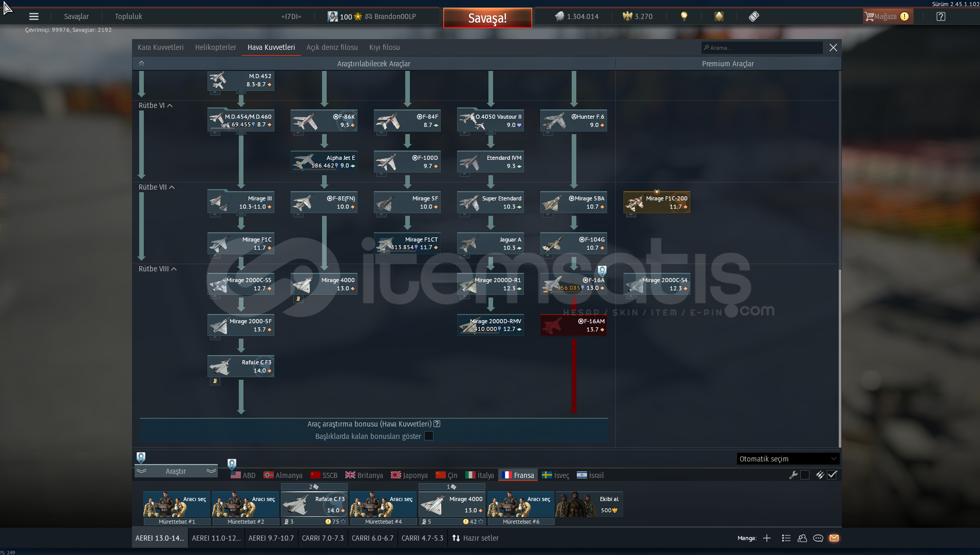Open Hazır setler presets

tap(475, 538)
